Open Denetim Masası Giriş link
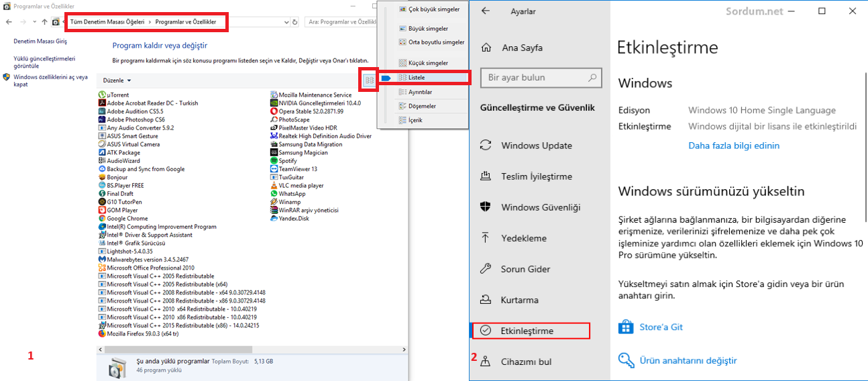 click(40, 42)
